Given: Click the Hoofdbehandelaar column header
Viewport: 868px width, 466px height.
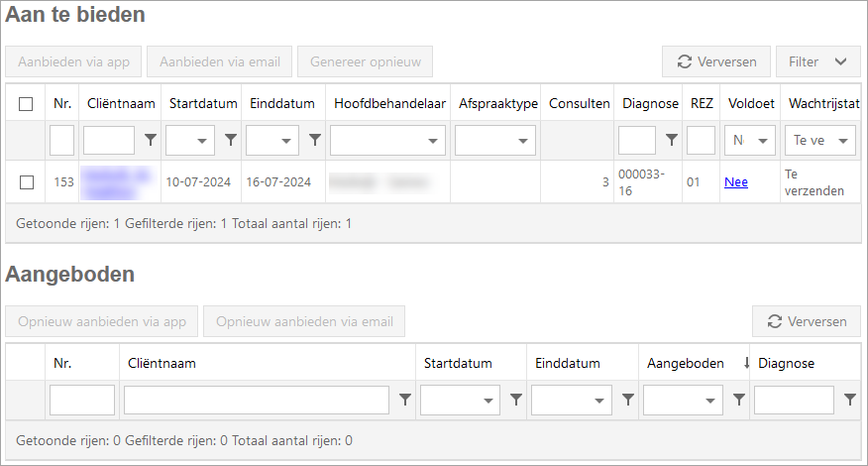Looking at the screenshot, I should [390, 103].
